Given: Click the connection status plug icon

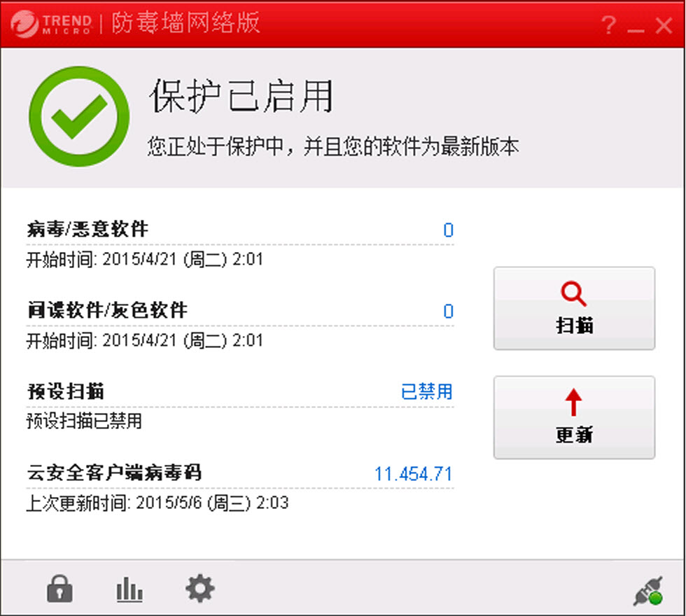Looking at the screenshot, I should click(x=648, y=591).
